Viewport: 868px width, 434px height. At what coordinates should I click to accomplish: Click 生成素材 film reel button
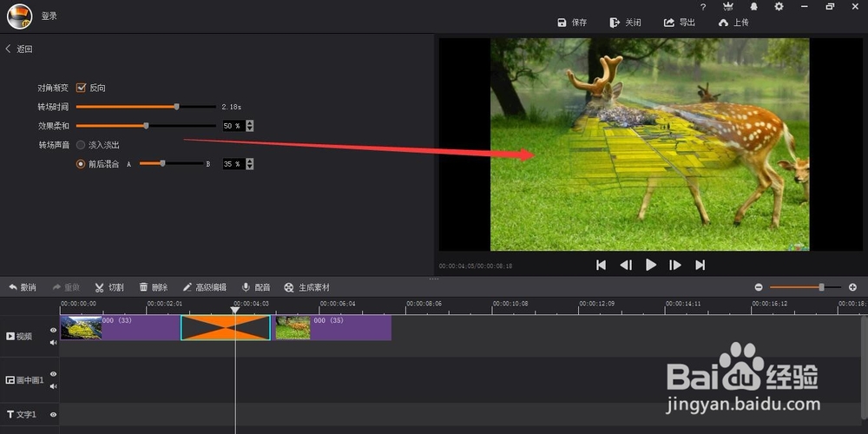click(x=306, y=287)
